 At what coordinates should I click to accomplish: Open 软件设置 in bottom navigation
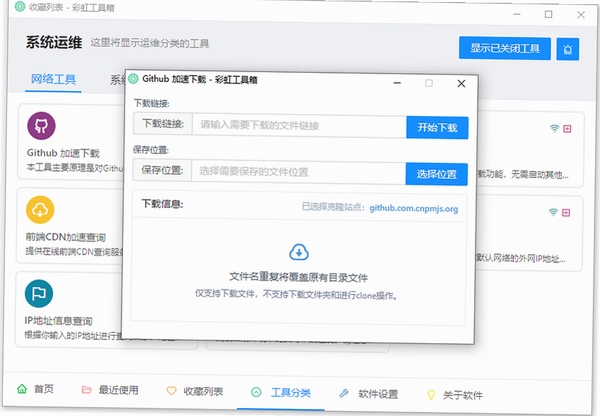(368, 394)
